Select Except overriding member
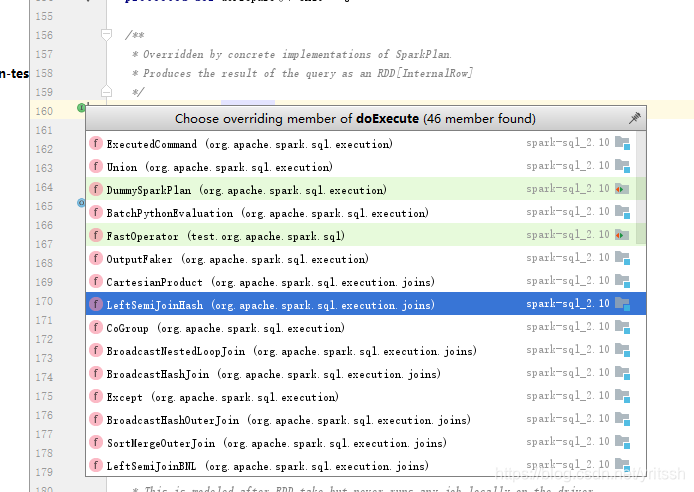This screenshot has height=492, width=694. coord(366,396)
